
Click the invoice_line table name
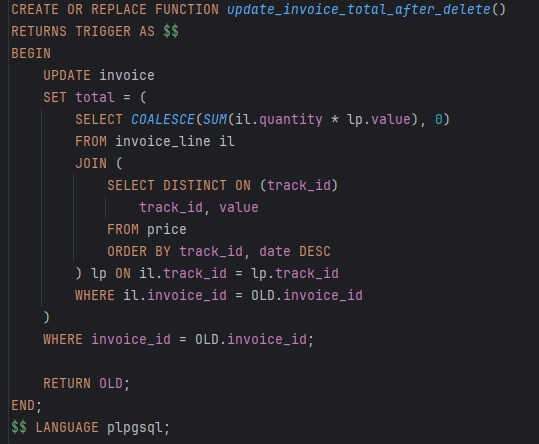[x=163, y=141]
